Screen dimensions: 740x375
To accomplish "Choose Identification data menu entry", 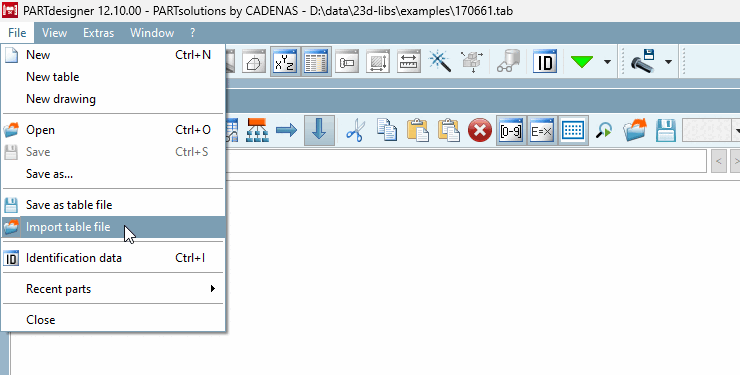I will [113, 258].
